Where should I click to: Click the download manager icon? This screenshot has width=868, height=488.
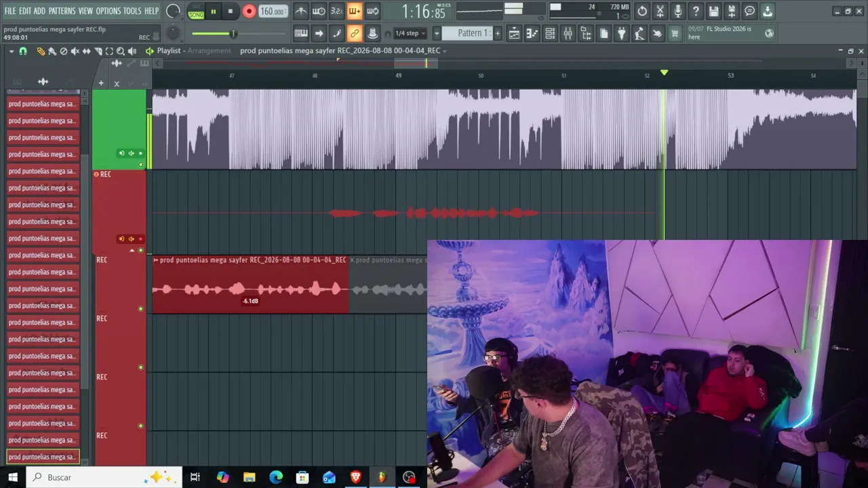[x=767, y=11]
